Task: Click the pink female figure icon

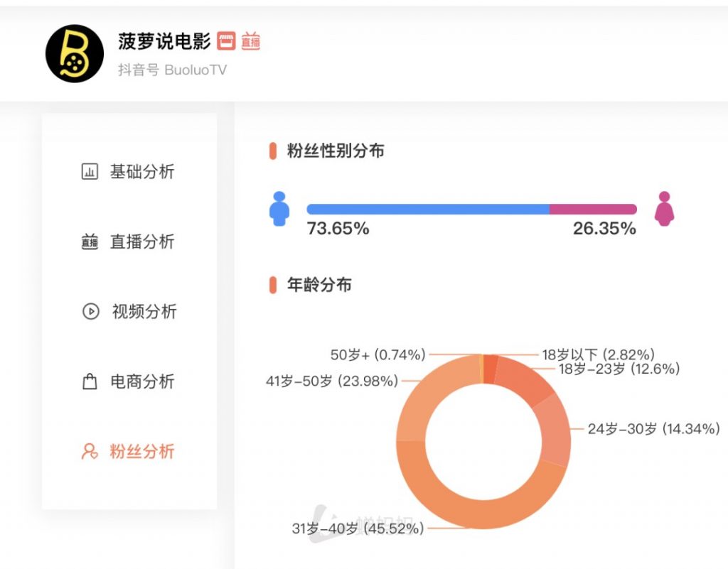Action: coord(663,209)
